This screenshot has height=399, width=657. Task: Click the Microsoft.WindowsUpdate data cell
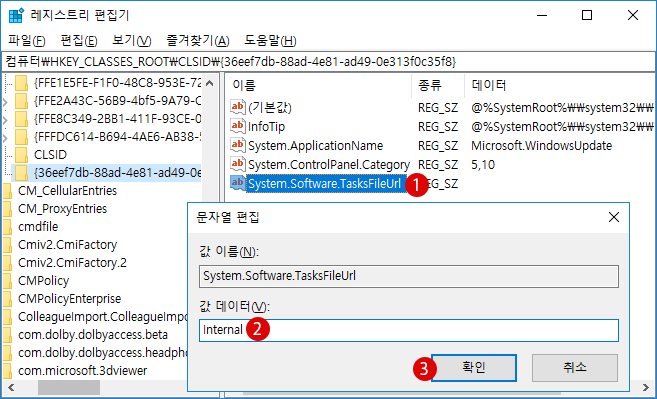[x=541, y=145]
